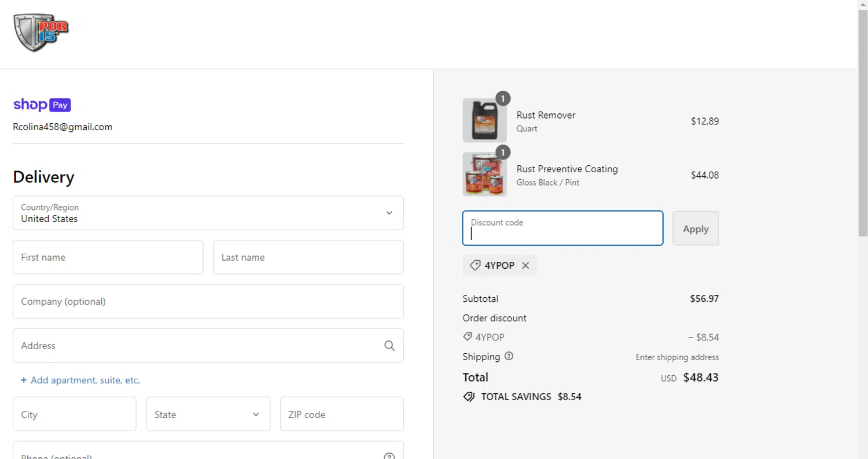
Task: Click the tag icon beside the 4YPOP order discount
Action: tap(468, 336)
